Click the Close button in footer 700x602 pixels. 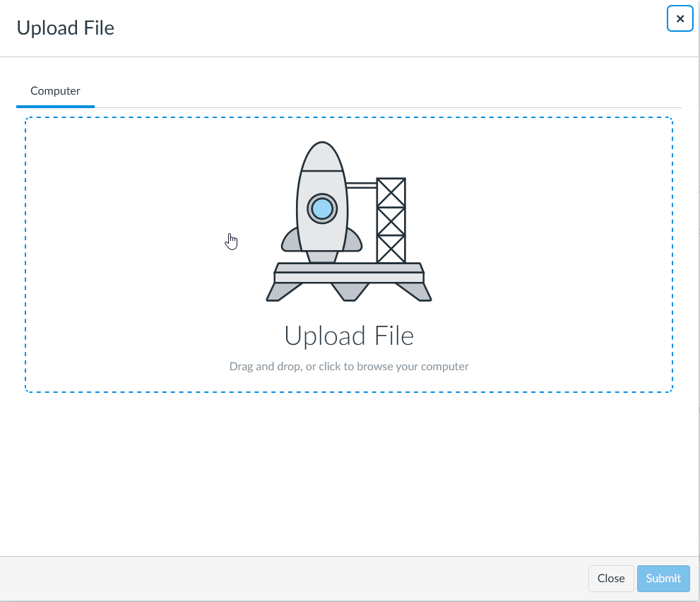click(610, 578)
